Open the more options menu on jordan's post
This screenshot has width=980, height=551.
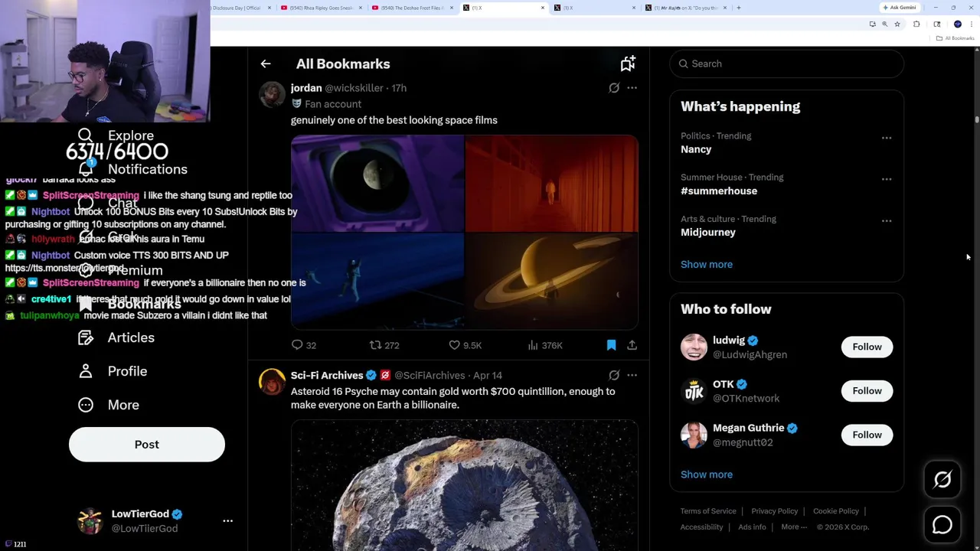click(x=632, y=88)
